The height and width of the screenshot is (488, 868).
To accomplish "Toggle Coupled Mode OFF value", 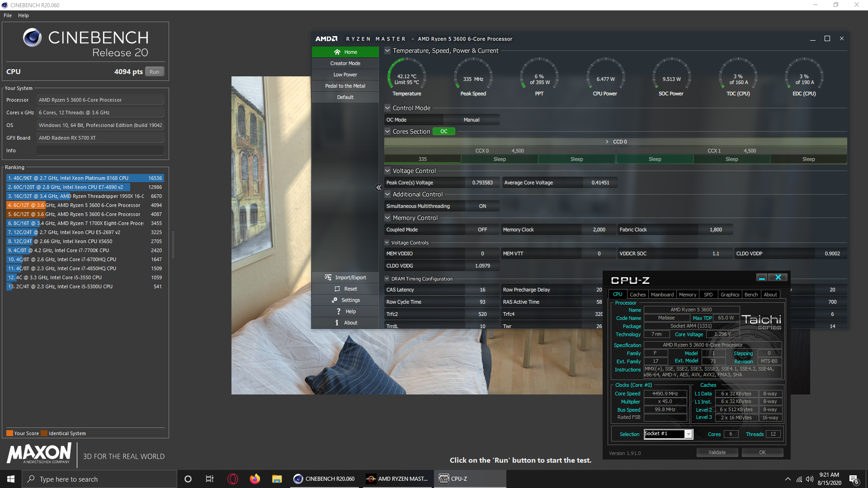I will click(482, 230).
